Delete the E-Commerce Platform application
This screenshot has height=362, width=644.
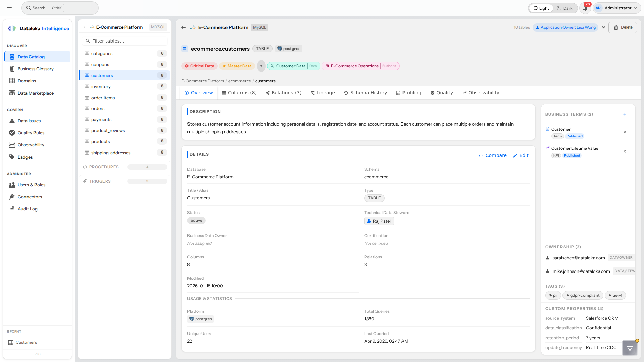click(623, 27)
